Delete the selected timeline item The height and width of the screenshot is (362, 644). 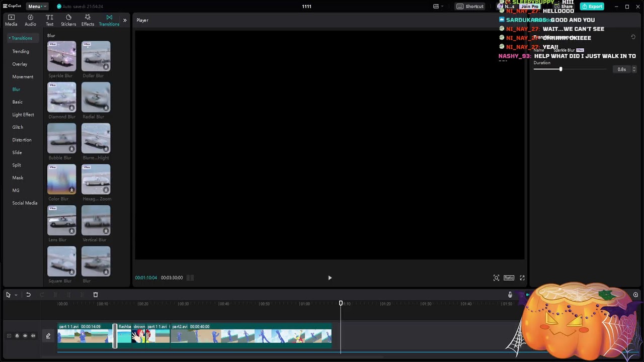(x=96, y=295)
